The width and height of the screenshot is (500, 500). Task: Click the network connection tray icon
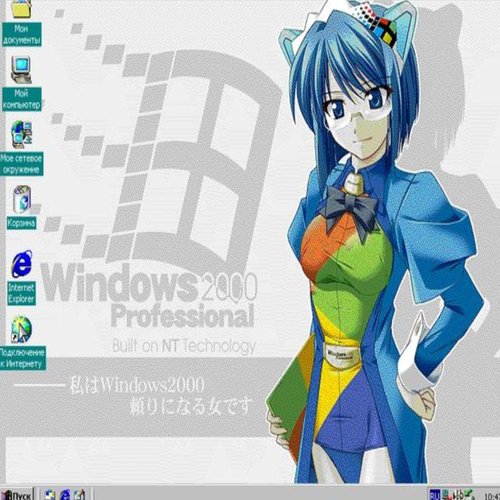tap(447, 495)
